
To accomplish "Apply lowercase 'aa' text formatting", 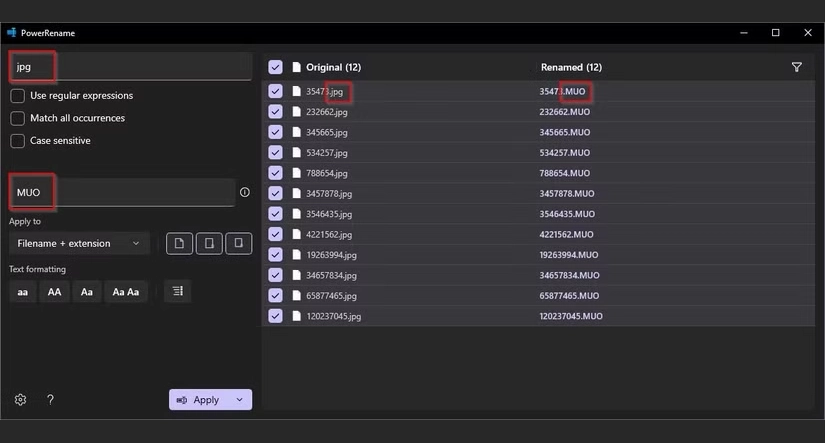I will [23, 292].
